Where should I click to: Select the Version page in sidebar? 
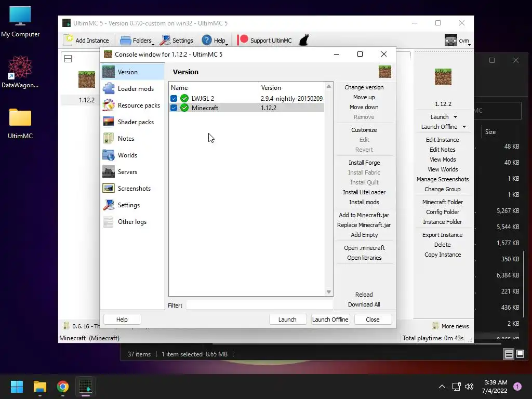132,72
